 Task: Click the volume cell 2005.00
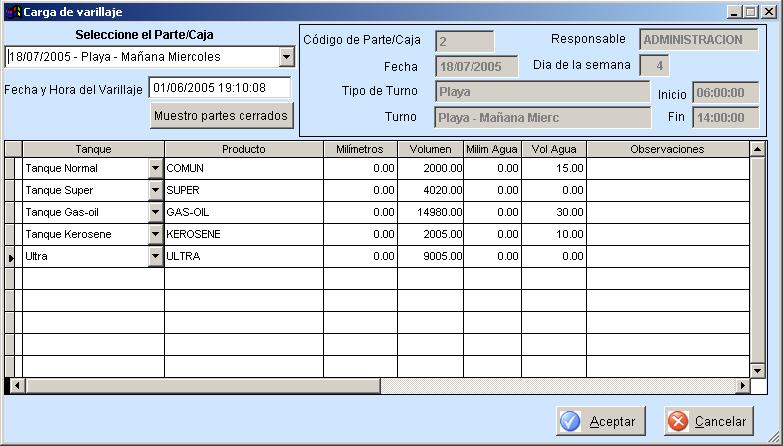(x=430, y=235)
